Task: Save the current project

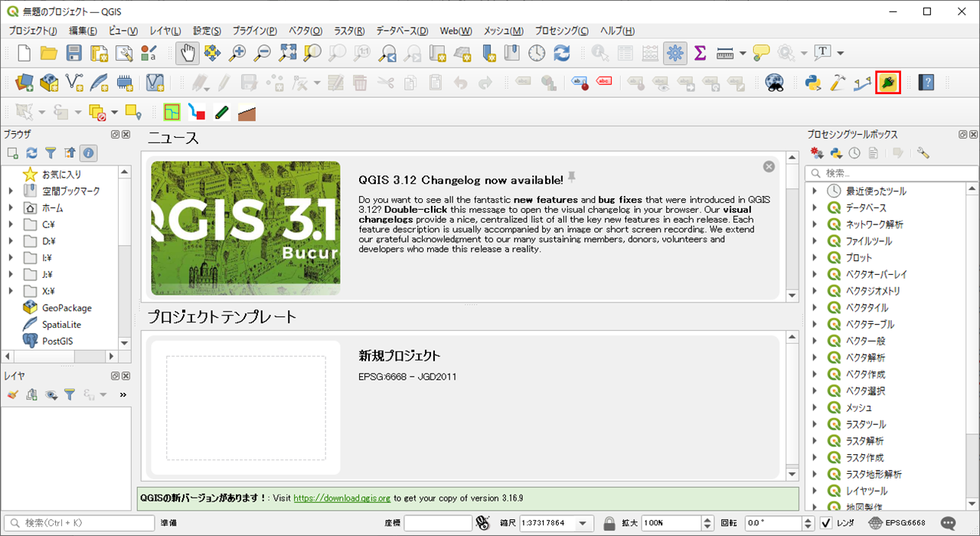Action: 73,53
